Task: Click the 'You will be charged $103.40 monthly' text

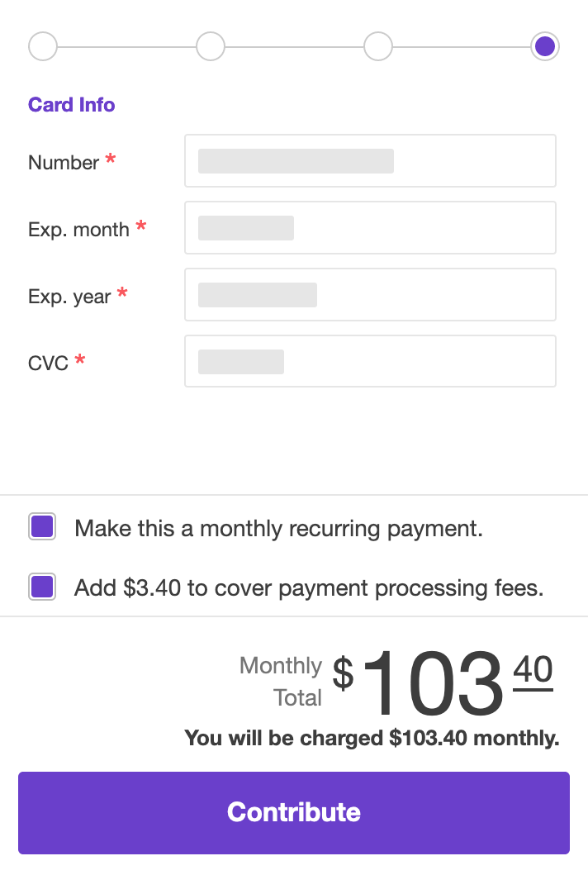Action: pyautogui.click(x=371, y=738)
